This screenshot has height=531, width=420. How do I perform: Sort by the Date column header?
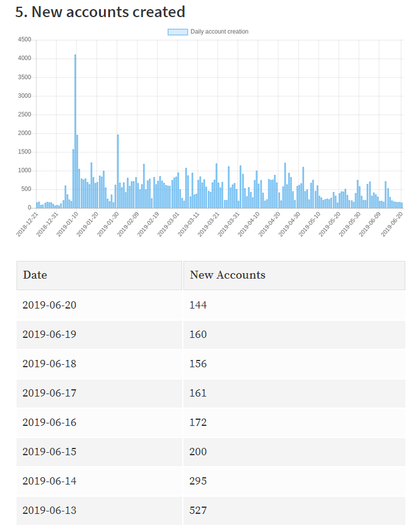[35, 276]
